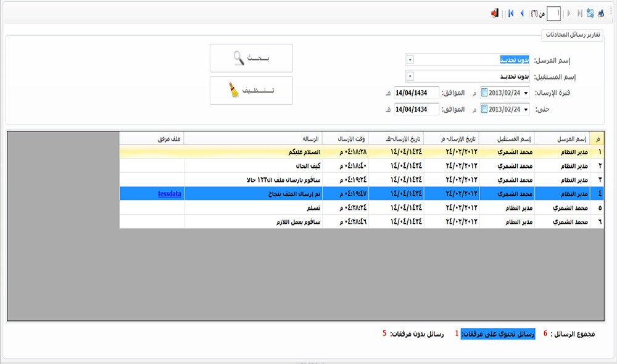Click the broom clear button (تنظيف)

[251, 90]
